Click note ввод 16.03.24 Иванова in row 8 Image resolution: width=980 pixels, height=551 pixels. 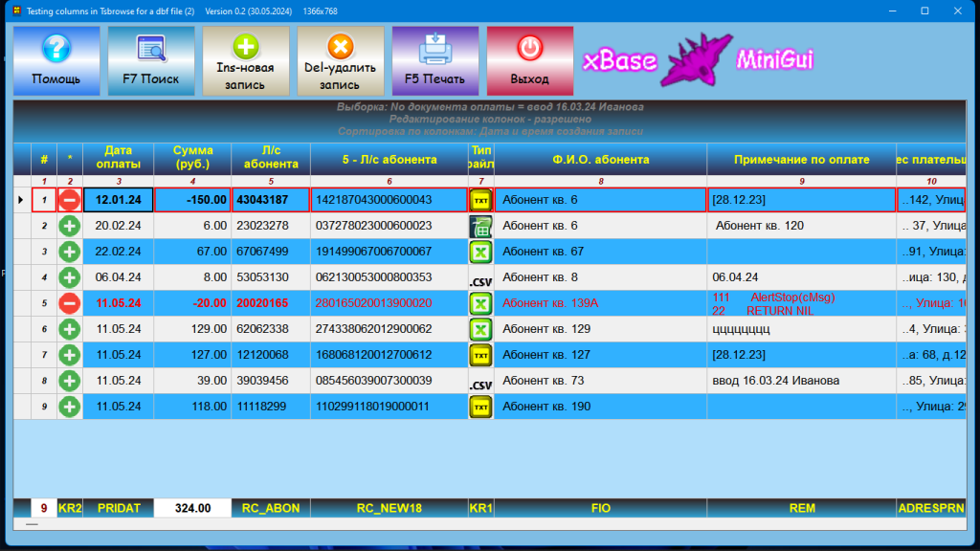(801, 381)
